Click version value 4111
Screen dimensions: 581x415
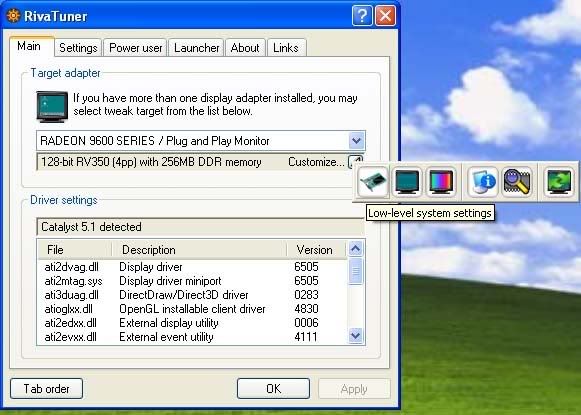tap(306, 337)
